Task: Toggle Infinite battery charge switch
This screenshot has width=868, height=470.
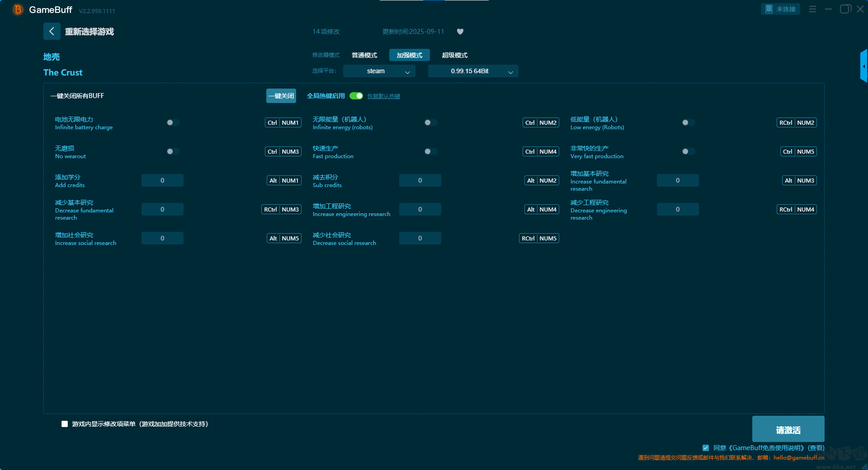Action: click(x=173, y=122)
